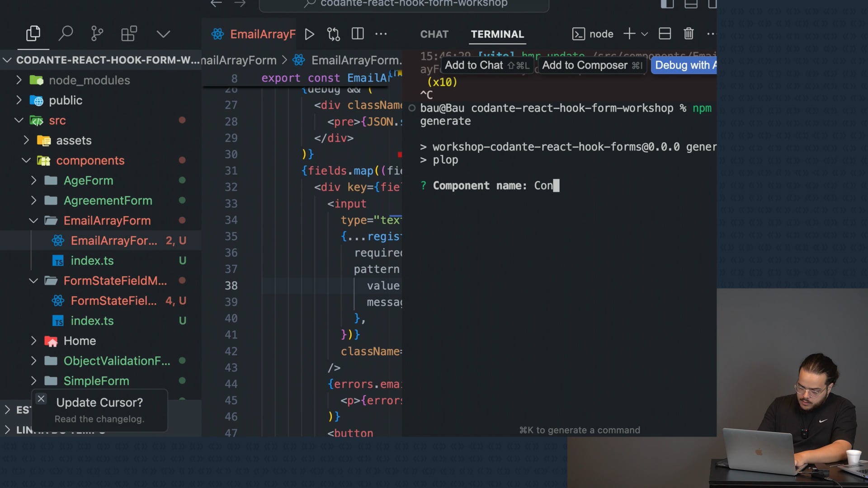The height and width of the screenshot is (488, 868).
Task: Open the Explorer view icon
Action: click(x=33, y=34)
